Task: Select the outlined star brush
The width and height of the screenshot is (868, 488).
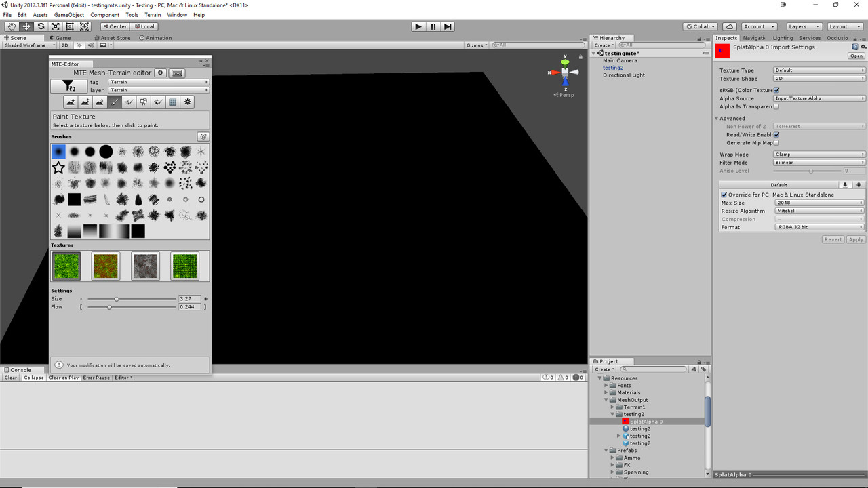Action: tap(58, 167)
